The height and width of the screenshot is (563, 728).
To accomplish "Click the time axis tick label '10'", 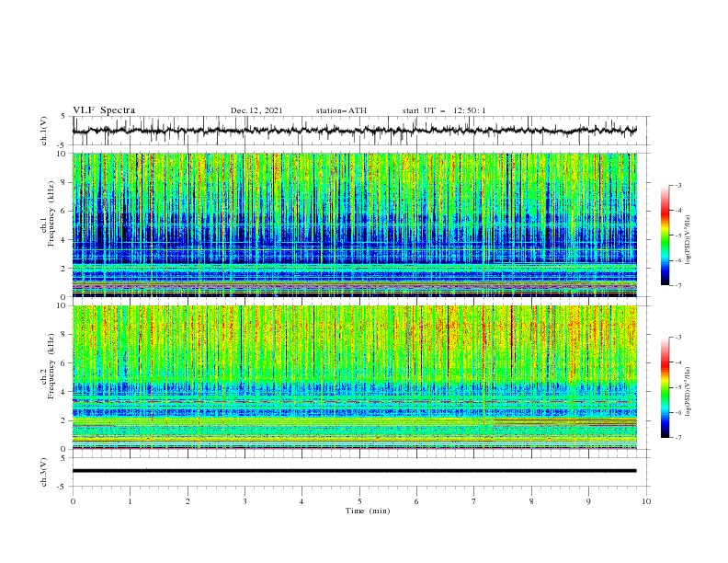I will 646,501.
